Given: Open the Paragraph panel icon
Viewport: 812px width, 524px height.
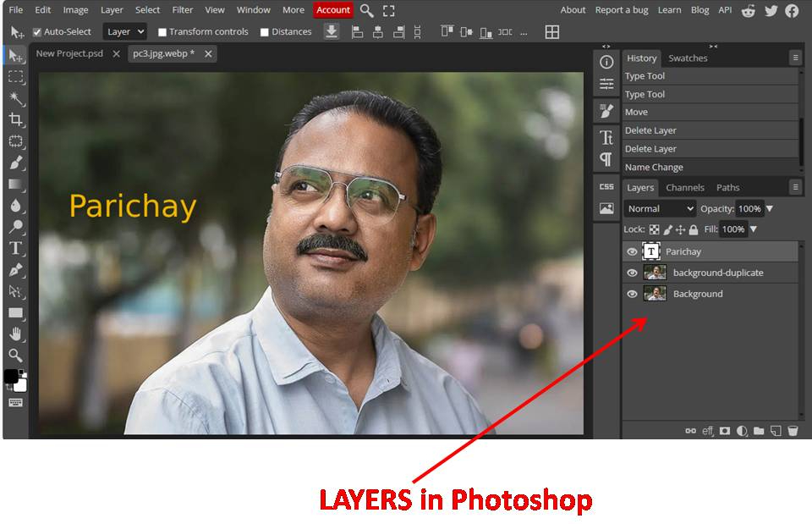Looking at the screenshot, I should coord(606,159).
